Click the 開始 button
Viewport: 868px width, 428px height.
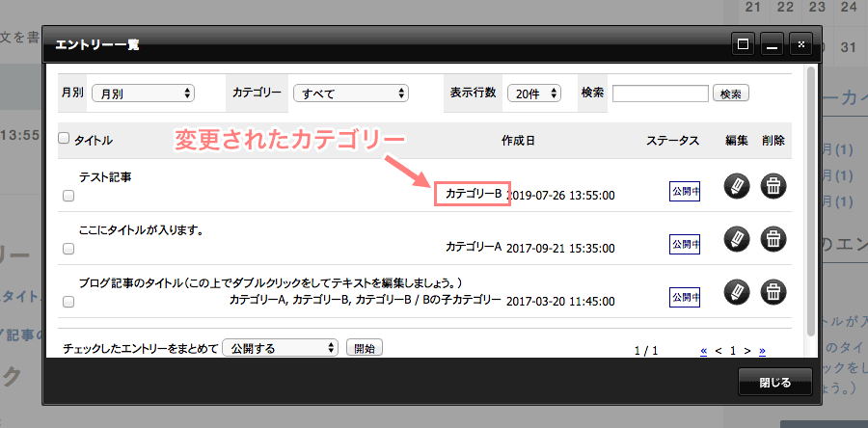pyautogui.click(x=365, y=348)
